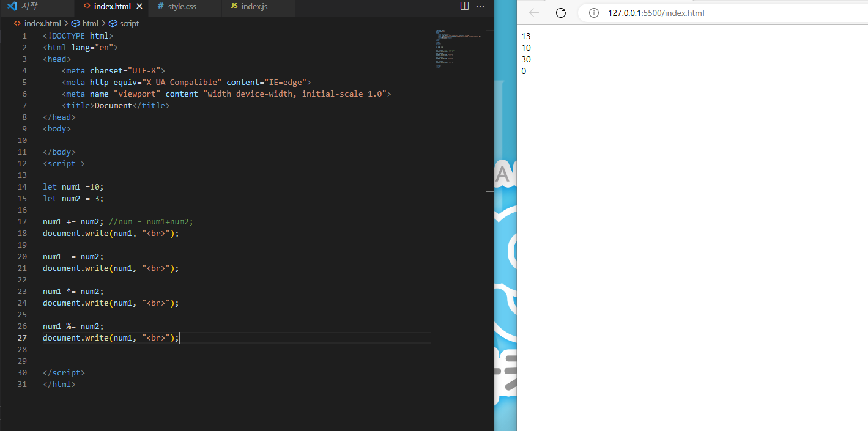Click the VS Code logo on 시작 tab
The width and height of the screenshot is (868, 431).
[12, 6]
